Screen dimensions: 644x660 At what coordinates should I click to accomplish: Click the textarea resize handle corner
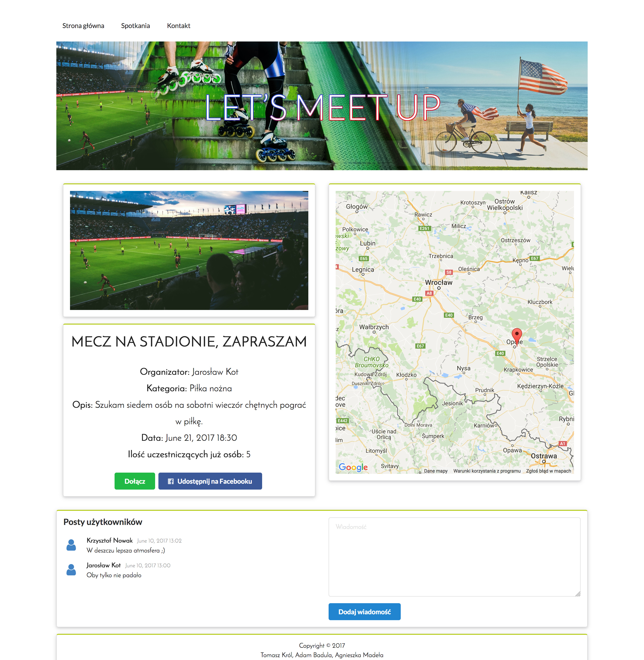[x=578, y=594]
